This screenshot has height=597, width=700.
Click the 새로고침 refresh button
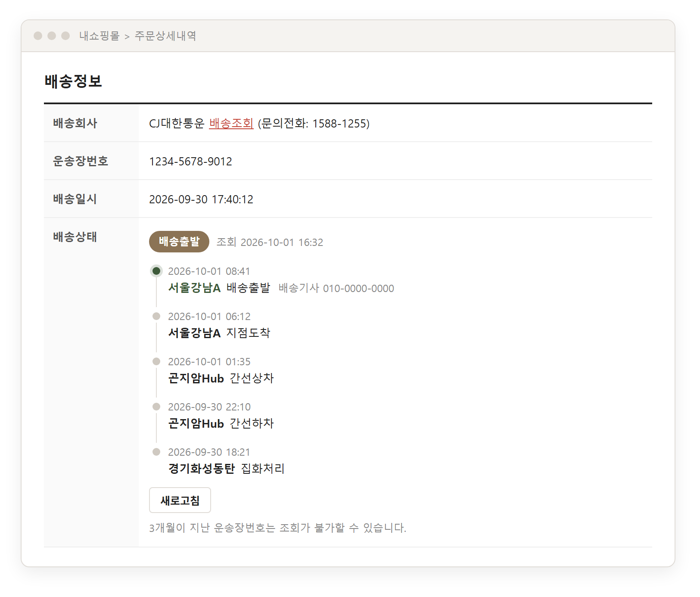coord(180,500)
